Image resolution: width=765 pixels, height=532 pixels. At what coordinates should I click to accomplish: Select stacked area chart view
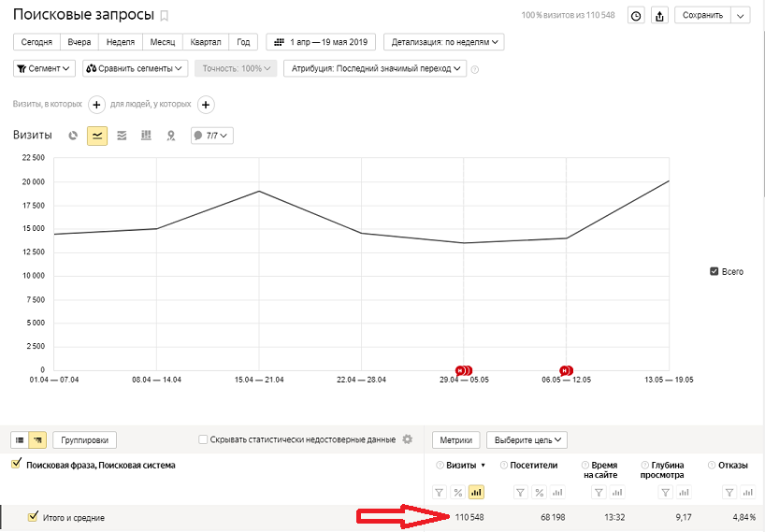tap(122, 136)
